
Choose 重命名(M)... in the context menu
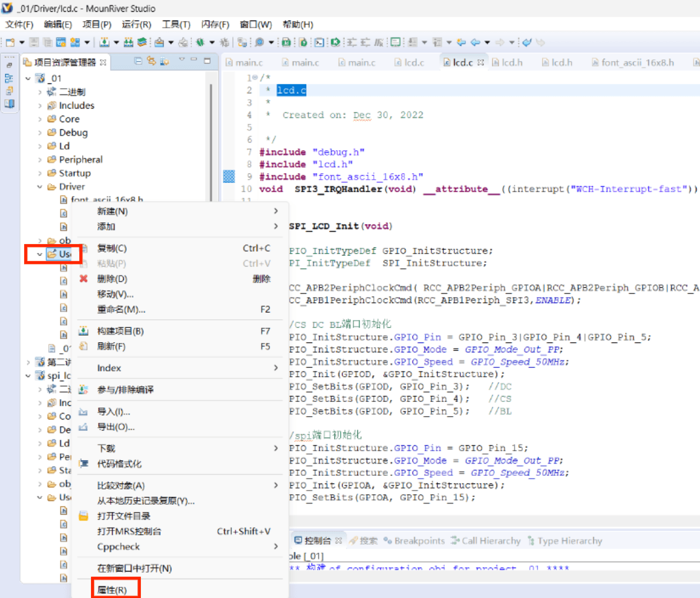(x=121, y=309)
